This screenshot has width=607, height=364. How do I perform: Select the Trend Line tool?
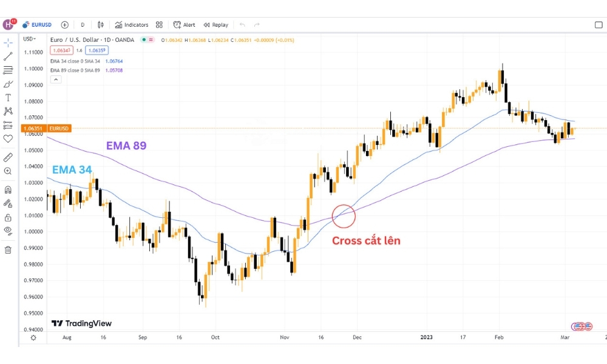pos(8,56)
